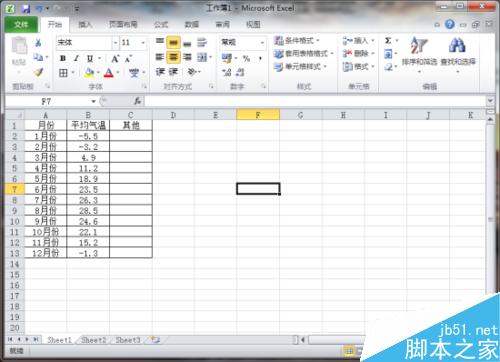
Task: Click Increase Decimal icon
Action: [x=227, y=72]
